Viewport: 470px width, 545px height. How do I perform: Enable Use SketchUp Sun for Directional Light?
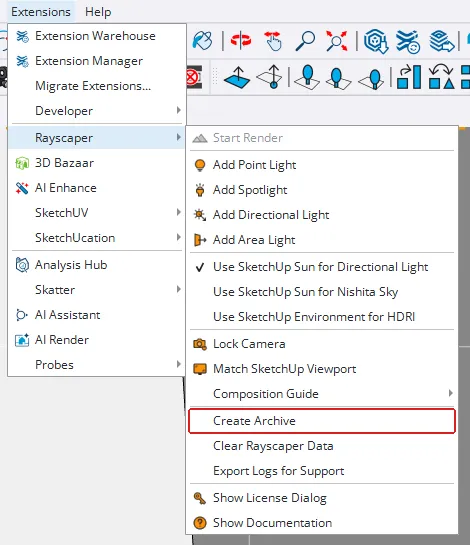pyautogui.click(x=322, y=267)
